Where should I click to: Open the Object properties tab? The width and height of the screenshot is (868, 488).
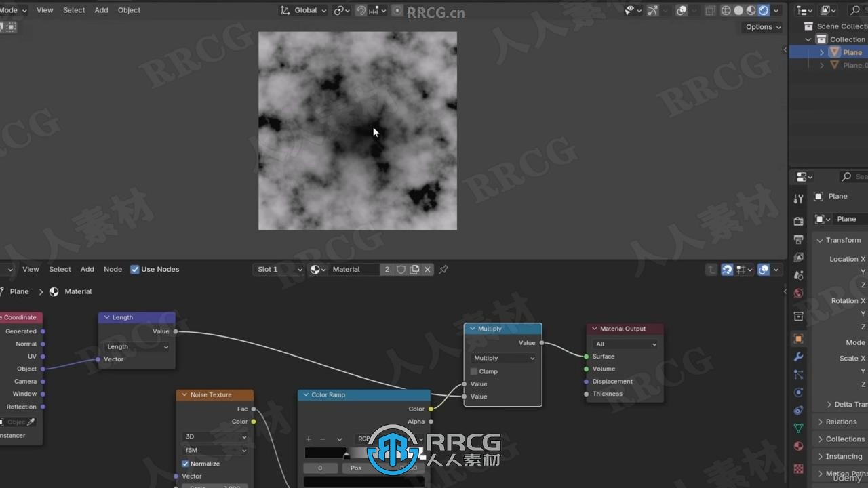click(x=798, y=338)
